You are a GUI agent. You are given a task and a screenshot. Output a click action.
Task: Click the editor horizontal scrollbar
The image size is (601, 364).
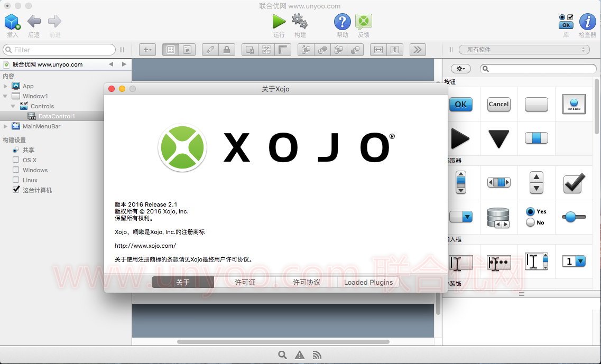pyautogui.click(x=283, y=342)
